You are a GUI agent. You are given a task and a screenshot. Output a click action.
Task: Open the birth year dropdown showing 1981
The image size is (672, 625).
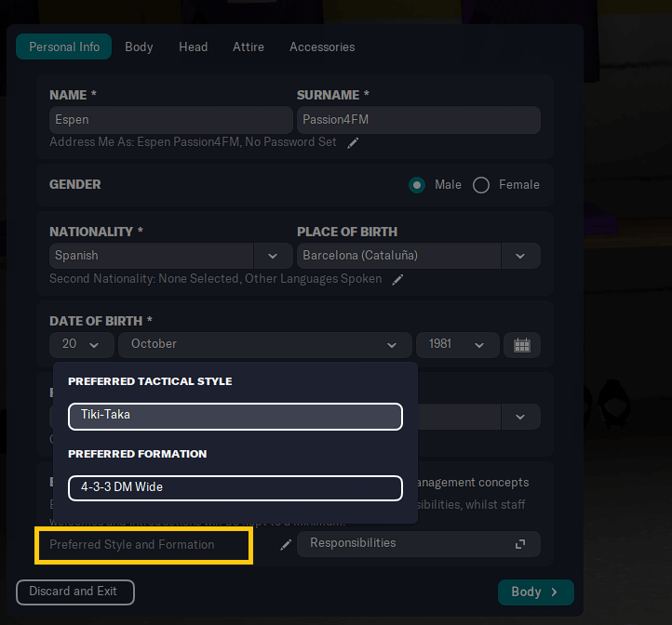click(457, 344)
